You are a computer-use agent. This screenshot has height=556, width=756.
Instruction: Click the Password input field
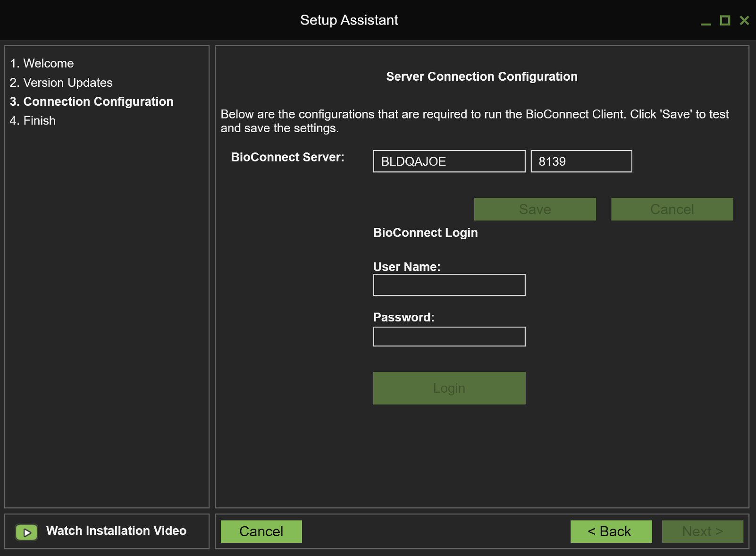[449, 336]
